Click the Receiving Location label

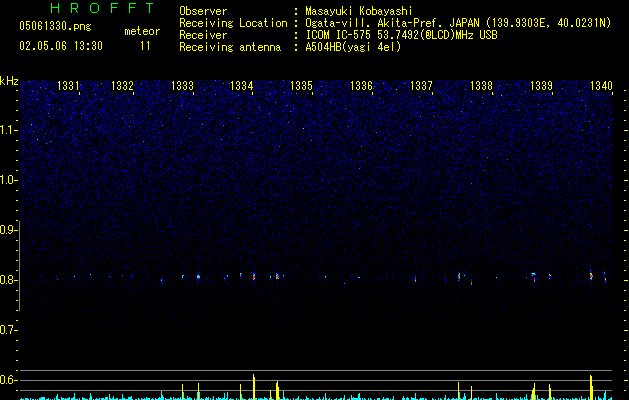click(x=233, y=23)
